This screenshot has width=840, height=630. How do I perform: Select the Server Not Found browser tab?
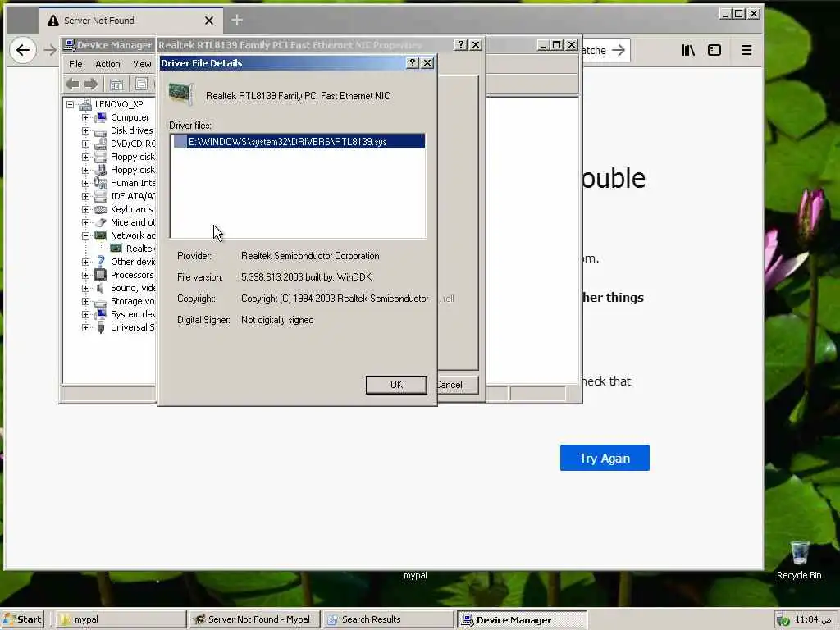click(x=131, y=21)
